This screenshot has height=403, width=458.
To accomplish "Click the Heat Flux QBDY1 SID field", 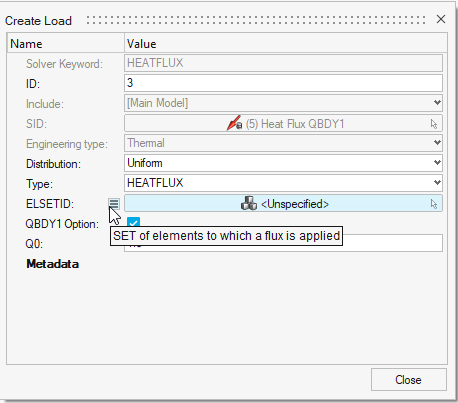I will point(283,123).
